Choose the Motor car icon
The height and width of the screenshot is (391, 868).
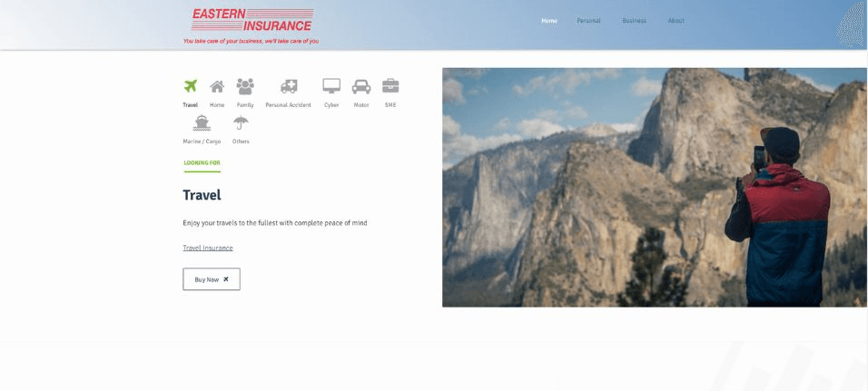tap(361, 86)
